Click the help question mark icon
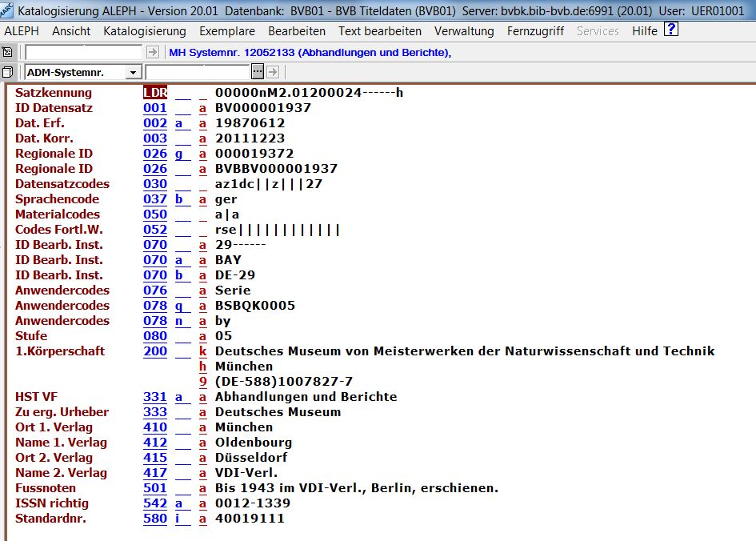The width and height of the screenshot is (756, 541). pos(671,30)
